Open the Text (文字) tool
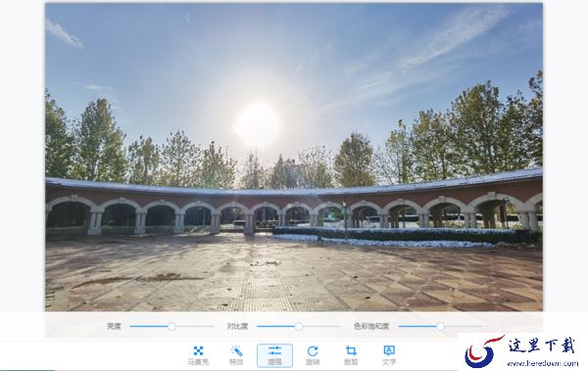Image resolution: width=588 pixels, height=371 pixels. [389, 355]
